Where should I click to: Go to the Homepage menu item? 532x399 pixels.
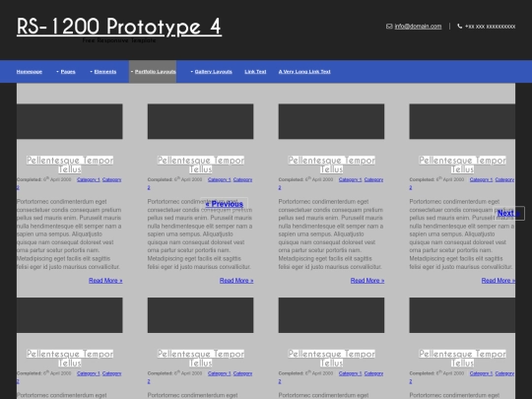click(30, 72)
